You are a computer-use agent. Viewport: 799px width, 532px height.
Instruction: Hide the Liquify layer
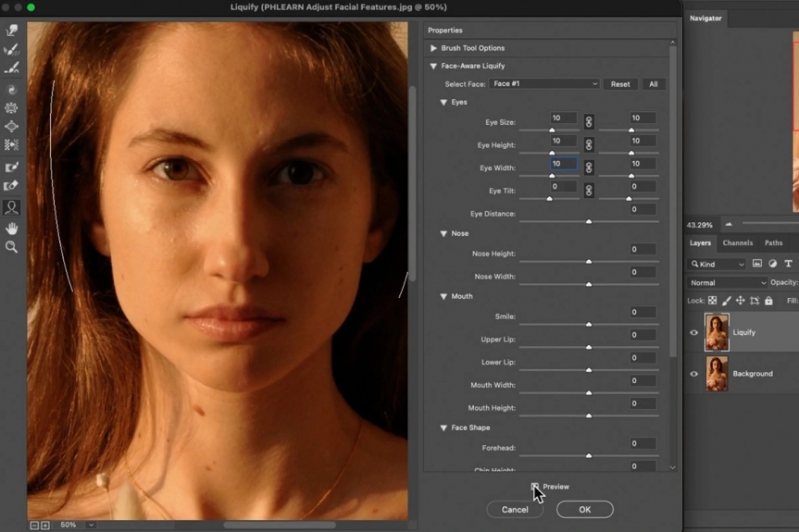coord(694,333)
